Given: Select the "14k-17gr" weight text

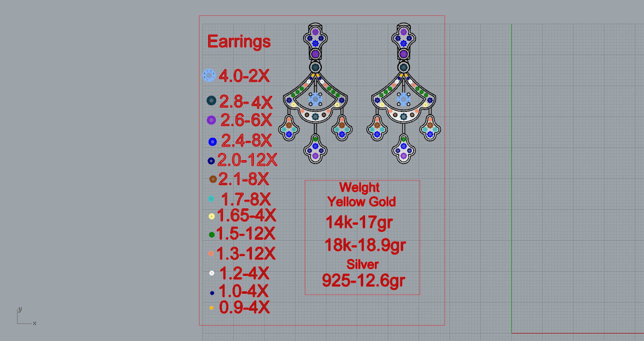Looking at the screenshot, I should pyautogui.click(x=359, y=222).
